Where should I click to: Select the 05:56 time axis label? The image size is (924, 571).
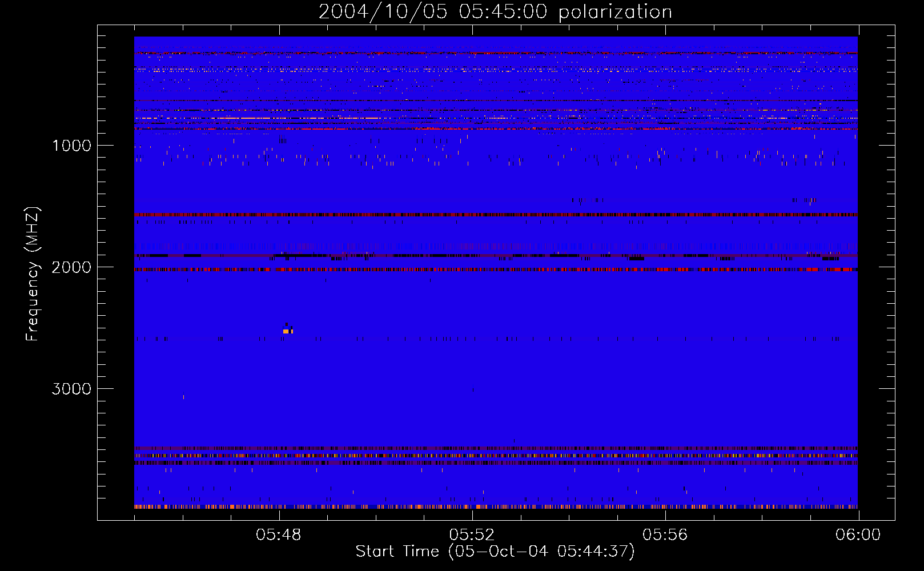tap(665, 535)
